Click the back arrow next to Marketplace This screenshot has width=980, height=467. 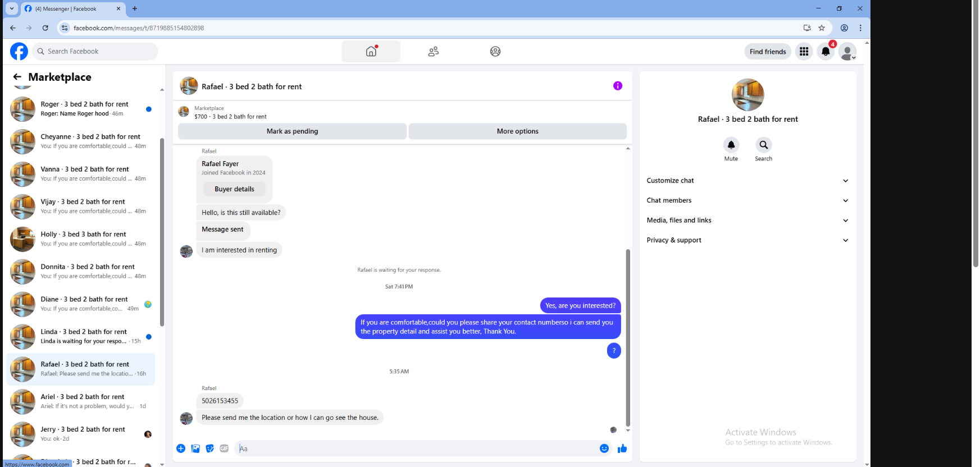[17, 77]
